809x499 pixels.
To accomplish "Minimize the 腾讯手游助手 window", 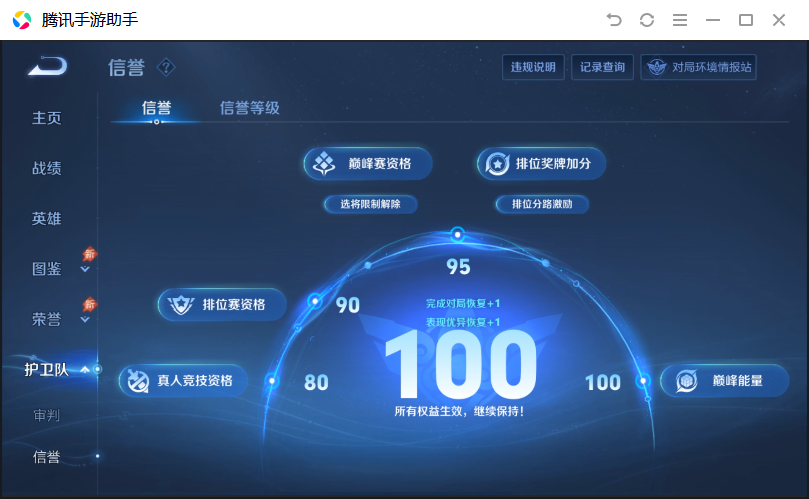I will [x=713, y=20].
